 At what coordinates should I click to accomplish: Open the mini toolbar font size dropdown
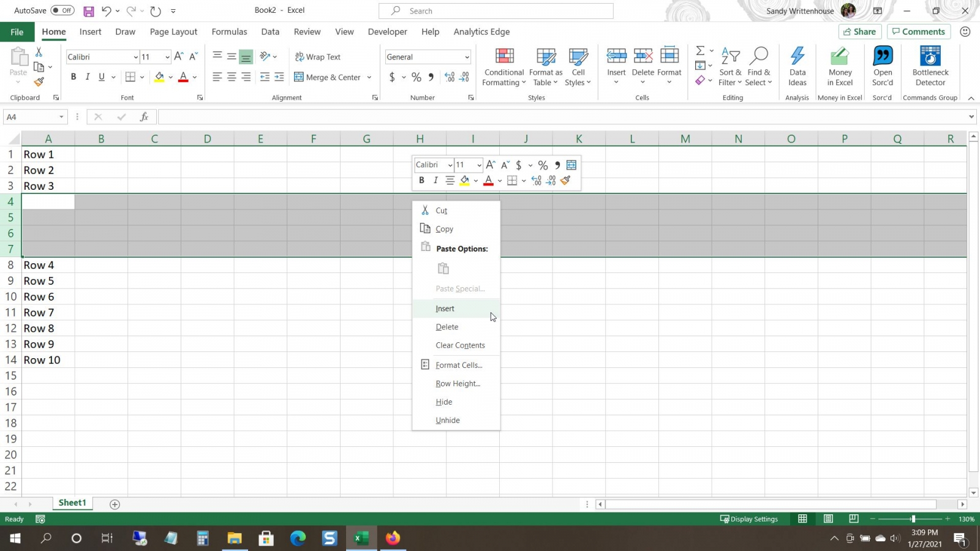click(x=479, y=165)
